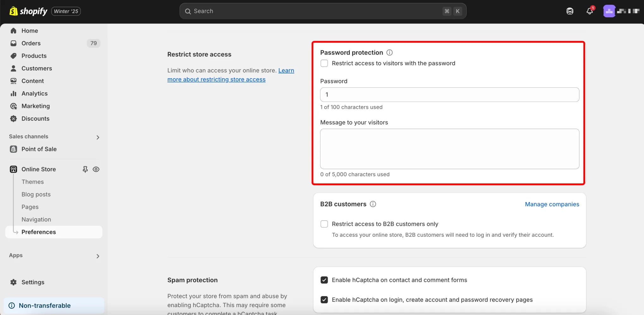The width and height of the screenshot is (644, 315).
Task: Click the Products tag icon
Action: click(x=13, y=56)
